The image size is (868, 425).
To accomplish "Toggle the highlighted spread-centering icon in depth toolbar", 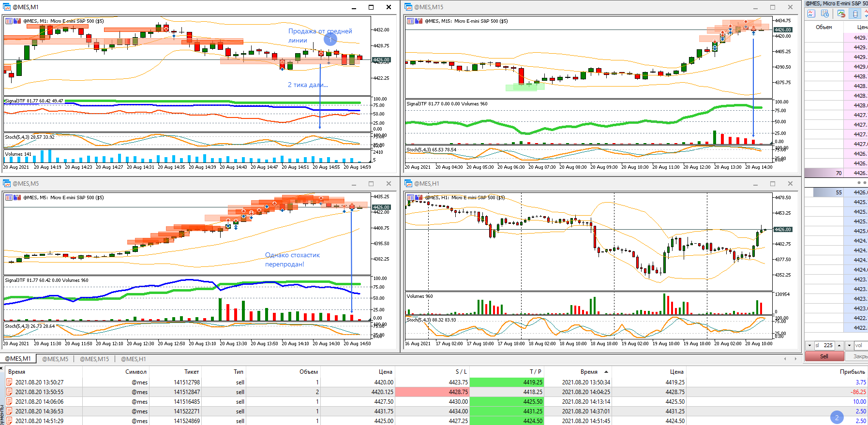I will pos(855,14).
